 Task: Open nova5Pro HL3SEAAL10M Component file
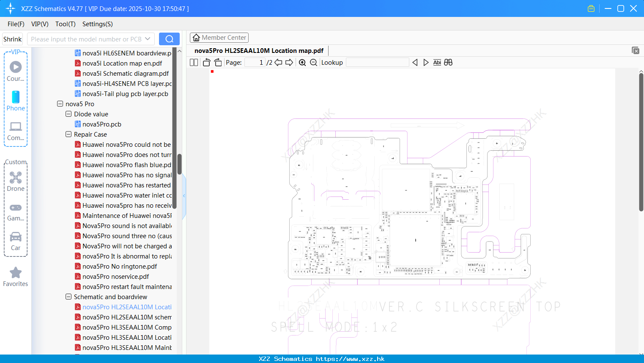(x=123, y=327)
